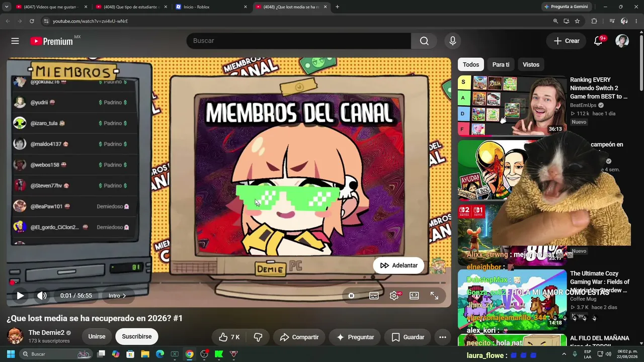Open Ranking EVERY Nintendo Switch 2 thumbnail

tap(512, 106)
